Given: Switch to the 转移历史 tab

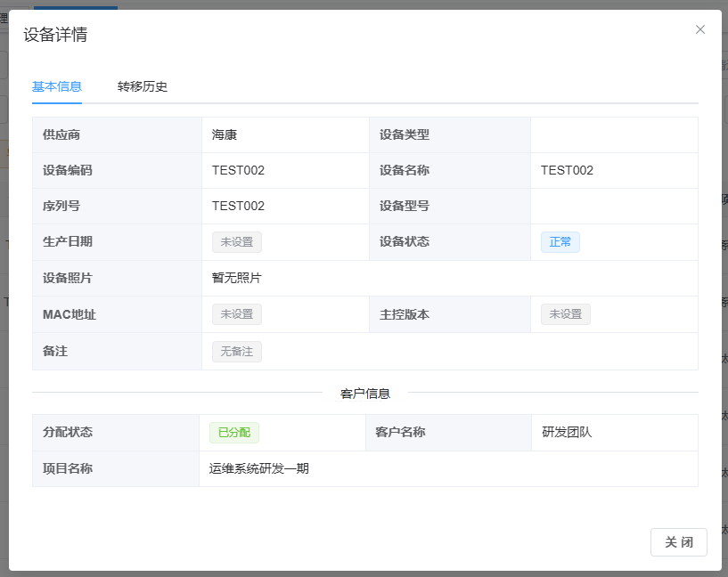Looking at the screenshot, I should click(143, 86).
